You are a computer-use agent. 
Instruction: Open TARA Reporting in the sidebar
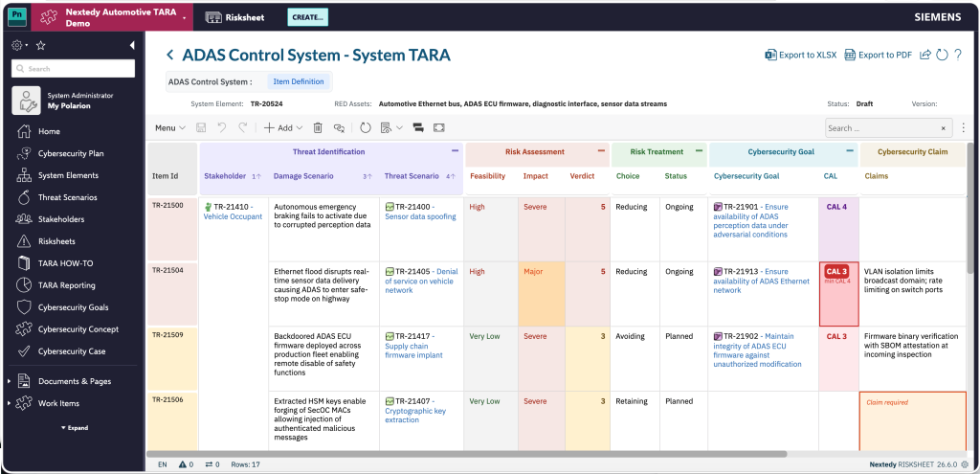point(66,285)
